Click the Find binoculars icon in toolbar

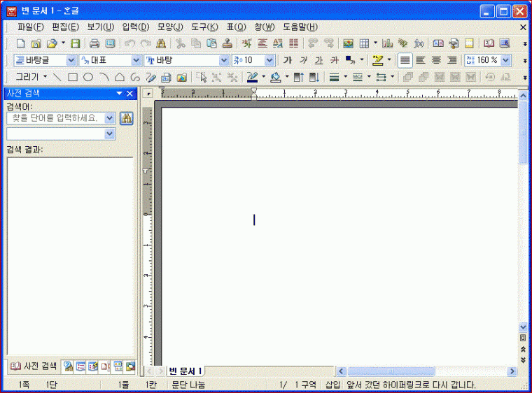161,43
